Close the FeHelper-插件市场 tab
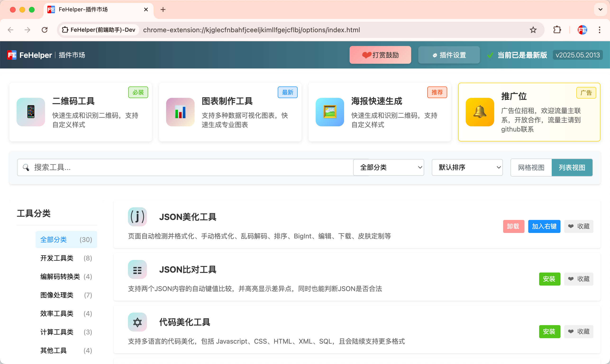610x364 pixels. (146, 9)
